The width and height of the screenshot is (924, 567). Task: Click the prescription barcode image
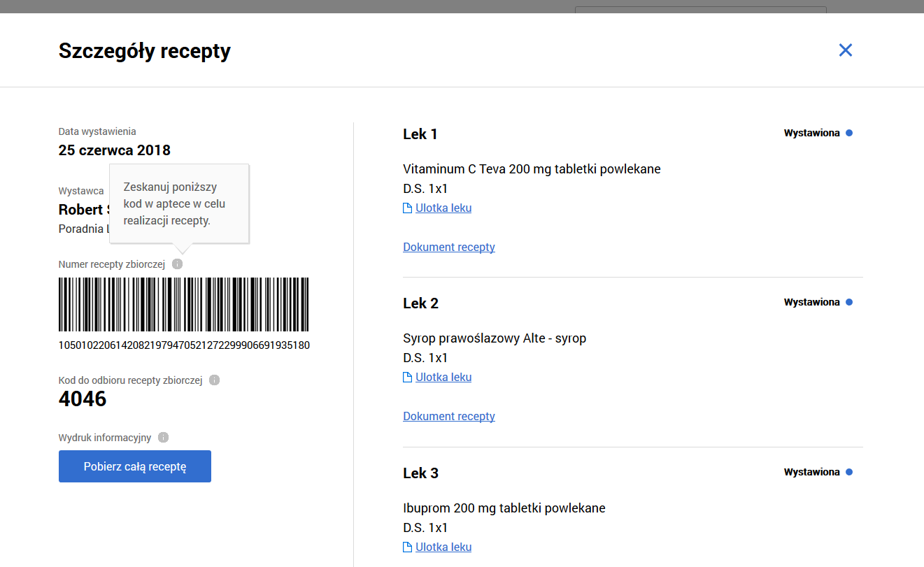[183, 304]
